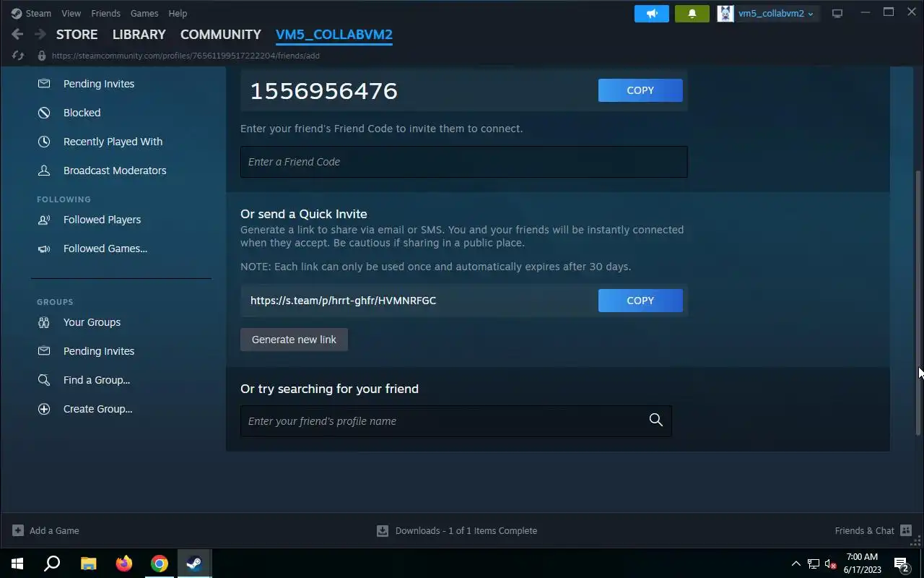The height and width of the screenshot is (578, 924).
Task: Go to the COMMUNITY tab
Action: [220, 35]
